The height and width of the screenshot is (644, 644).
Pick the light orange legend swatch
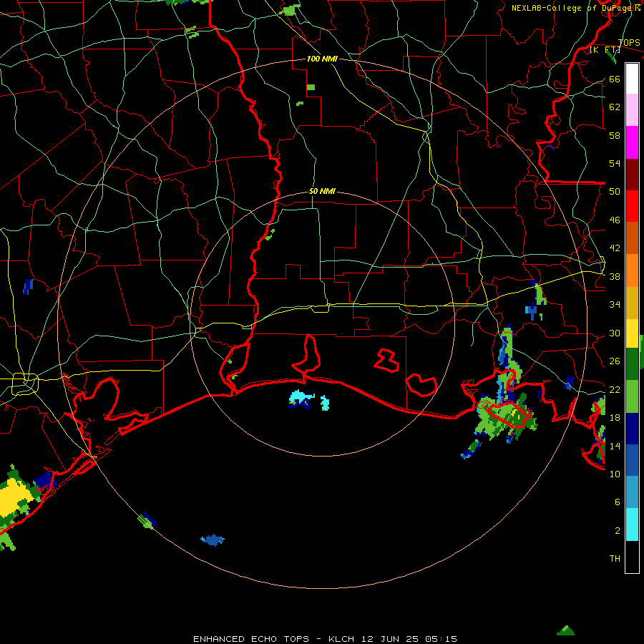click(x=632, y=270)
